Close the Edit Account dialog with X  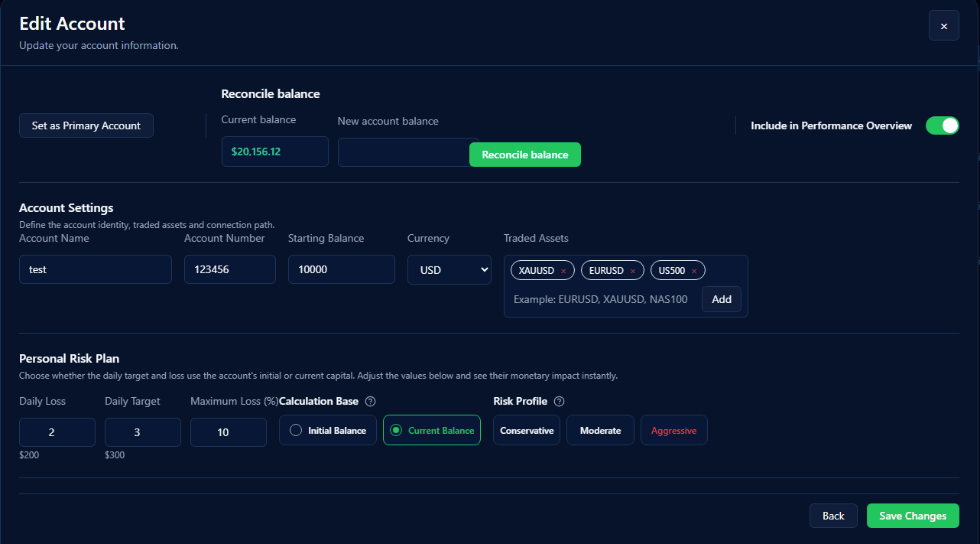[943, 26]
